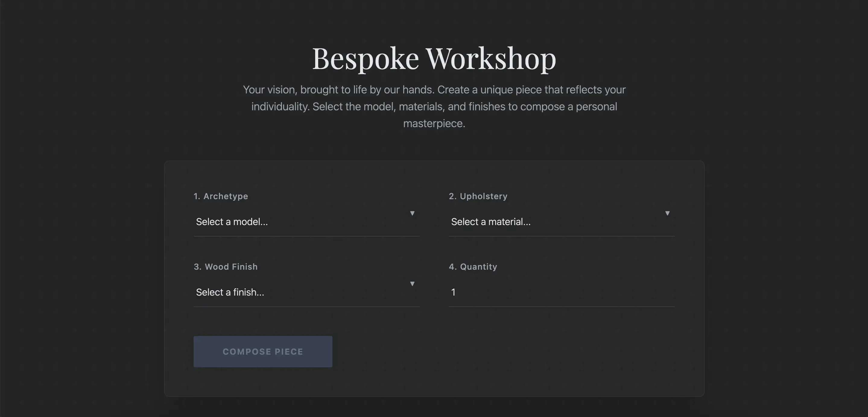Image resolution: width=868 pixels, height=417 pixels.
Task: Click the quantity value '1'
Action: click(454, 292)
